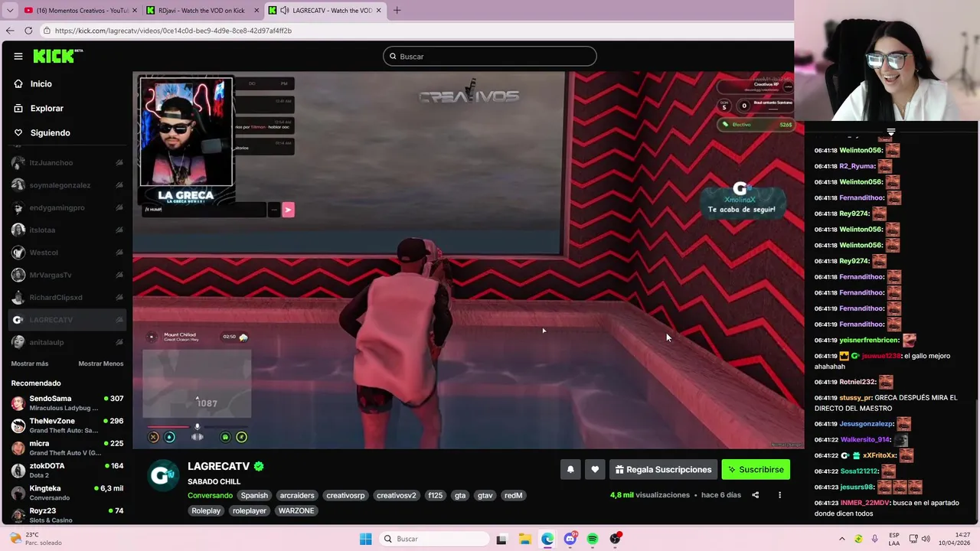980x551 pixels.
Task: Open Westcol in followed channels
Action: pyautogui.click(x=67, y=253)
